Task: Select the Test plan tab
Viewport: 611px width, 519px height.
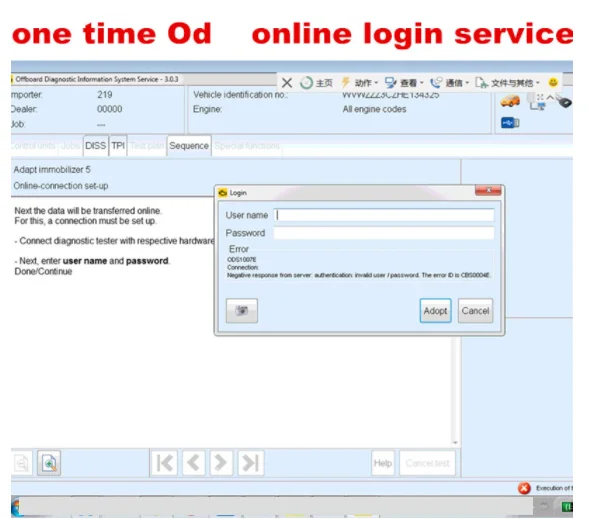Action: [x=147, y=146]
